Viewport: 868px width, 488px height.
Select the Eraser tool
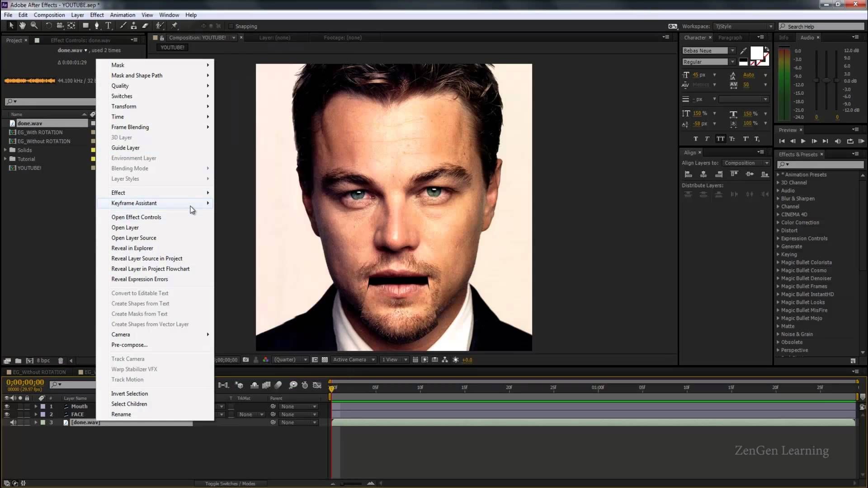[145, 26]
